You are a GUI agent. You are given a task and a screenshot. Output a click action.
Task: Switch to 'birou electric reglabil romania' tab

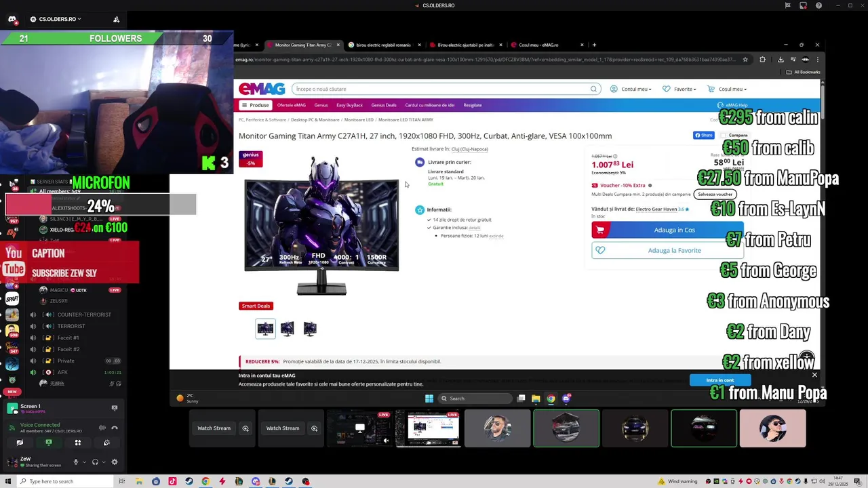point(384,45)
